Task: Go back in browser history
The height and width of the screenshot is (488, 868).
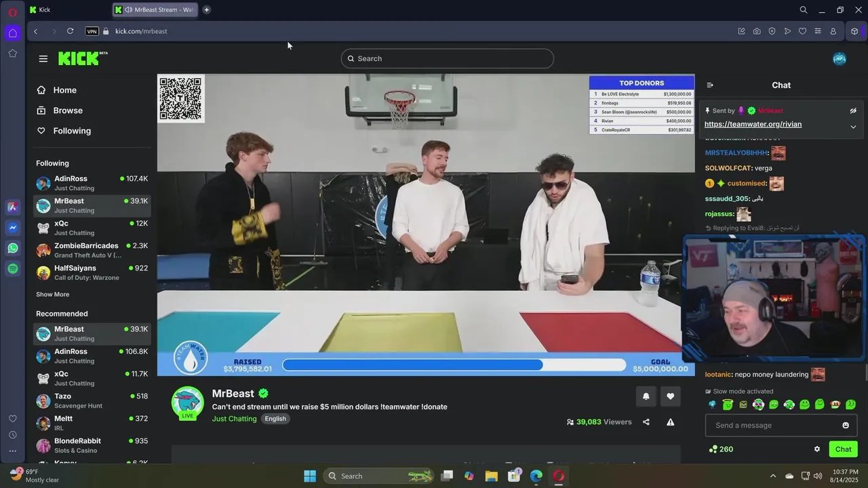Action: 35,31
